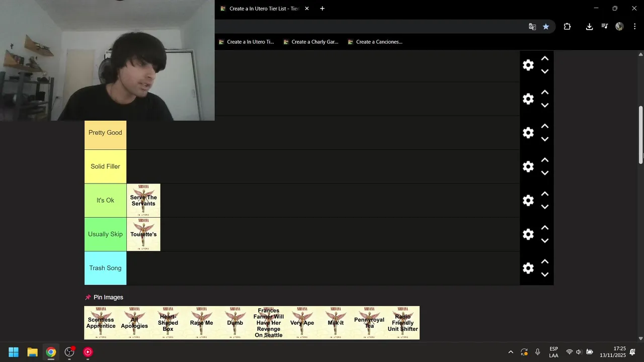Move Usually Skip tier up

(x=544, y=228)
